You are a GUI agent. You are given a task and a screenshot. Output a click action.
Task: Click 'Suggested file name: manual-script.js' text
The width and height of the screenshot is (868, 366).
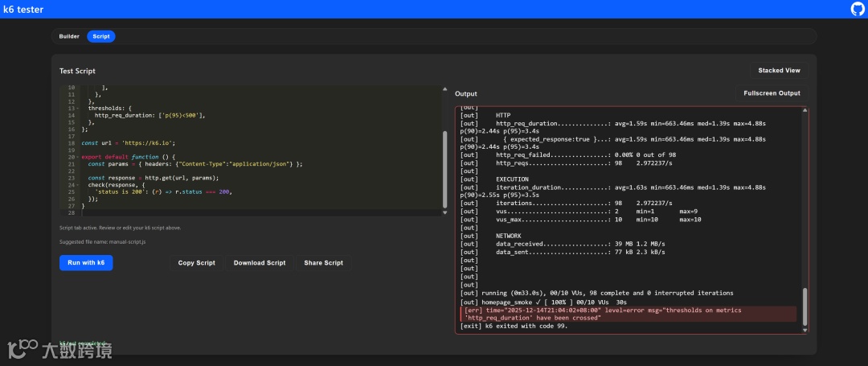coord(102,242)
